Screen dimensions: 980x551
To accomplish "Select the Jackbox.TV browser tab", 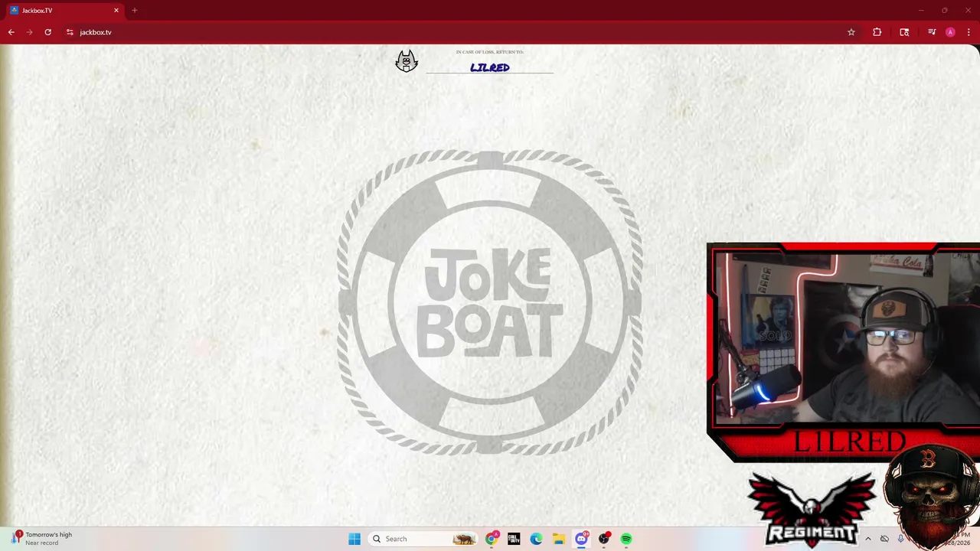I will click(64, 11).
